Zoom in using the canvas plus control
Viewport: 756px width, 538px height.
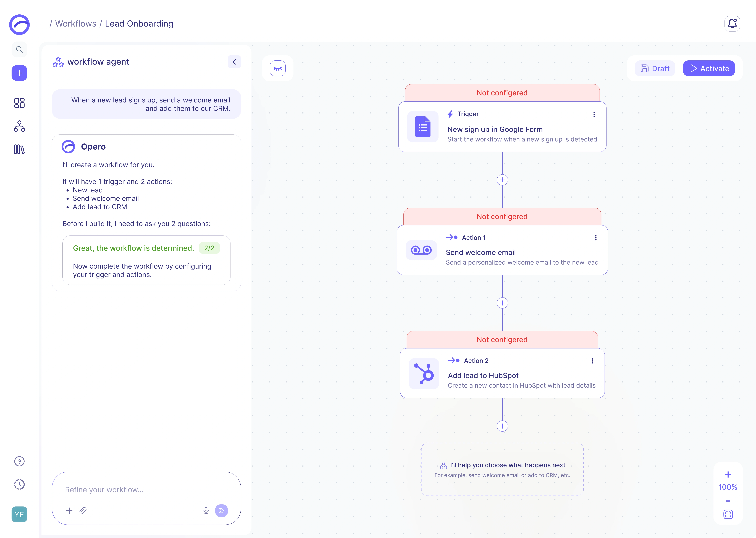pos(728,474)
